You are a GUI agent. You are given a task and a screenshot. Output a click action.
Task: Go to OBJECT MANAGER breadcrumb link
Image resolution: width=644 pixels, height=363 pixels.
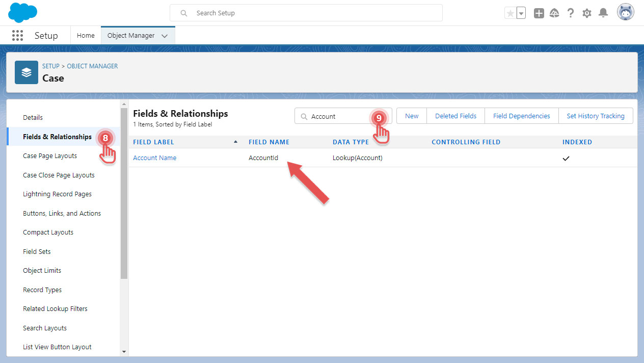[92, 66]
